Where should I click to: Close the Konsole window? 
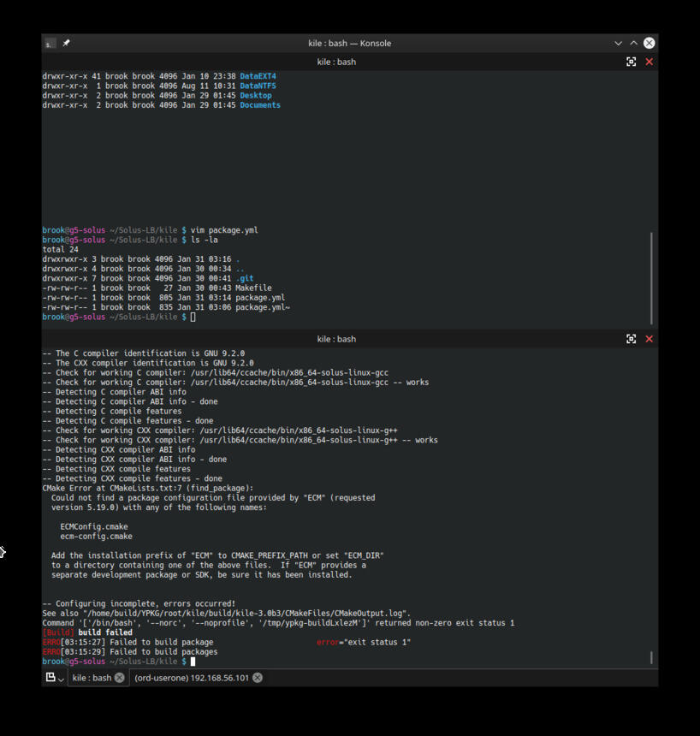[x=649, y=43]
